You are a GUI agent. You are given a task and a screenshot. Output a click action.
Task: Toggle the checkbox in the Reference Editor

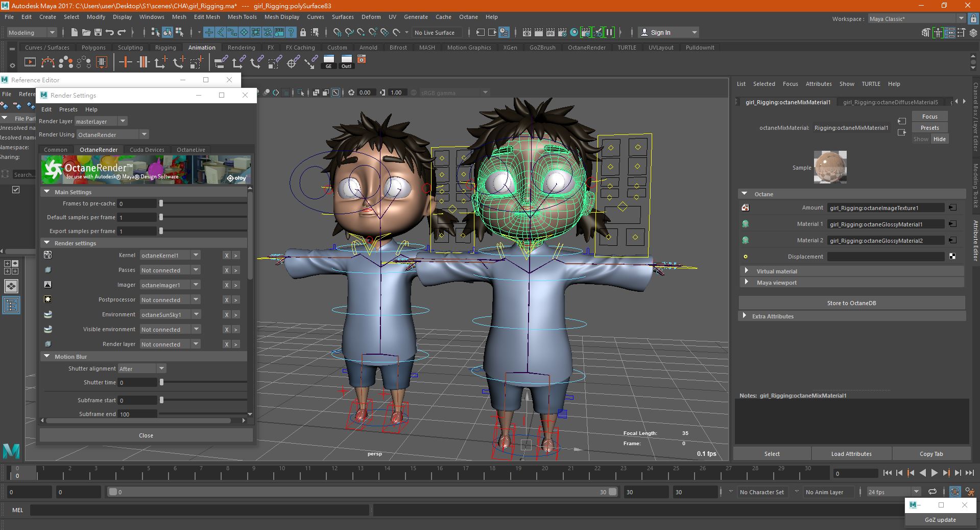coord(16,190)
